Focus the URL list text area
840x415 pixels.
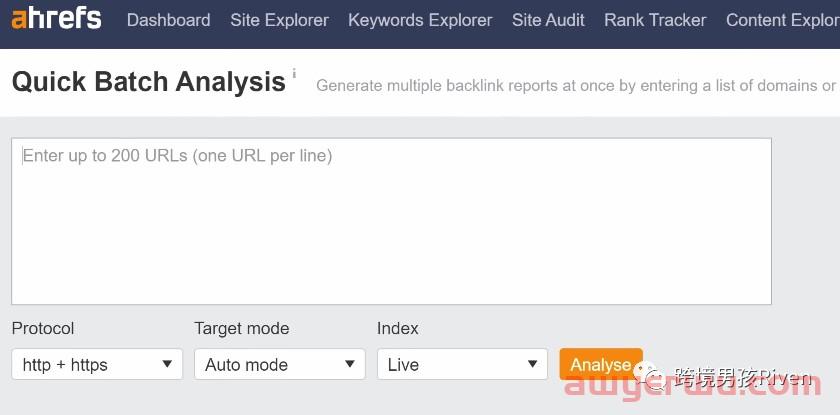click(x=391, y=221)
